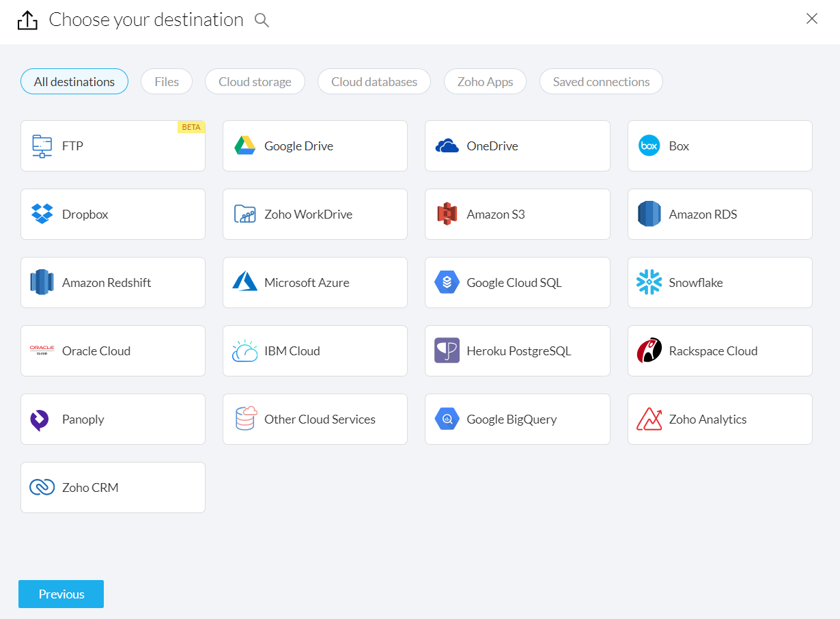Select the Google Drive icon
The width and height of the screenshot is (840, 619).
(244, 146)
